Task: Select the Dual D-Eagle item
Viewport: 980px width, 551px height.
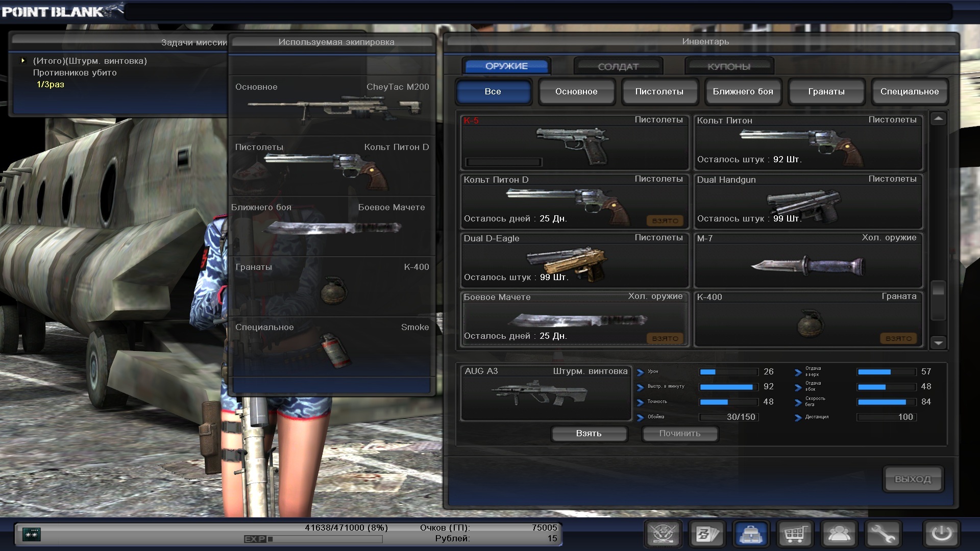Action: tap(575, 260)
